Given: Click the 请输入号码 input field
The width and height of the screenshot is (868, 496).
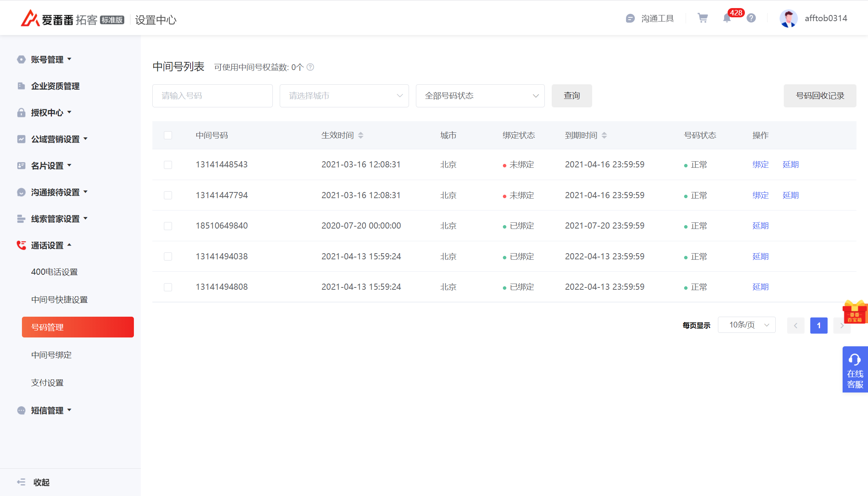Looking at the screenshot, I should [212, 96].
